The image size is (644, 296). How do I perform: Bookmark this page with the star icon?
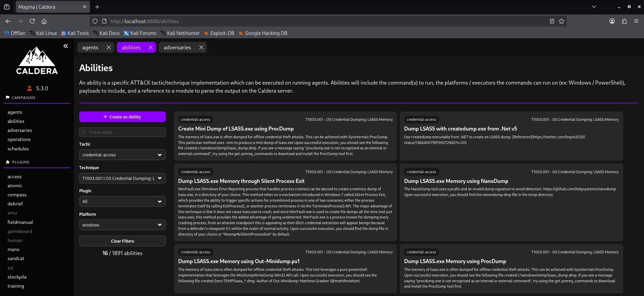561,21
